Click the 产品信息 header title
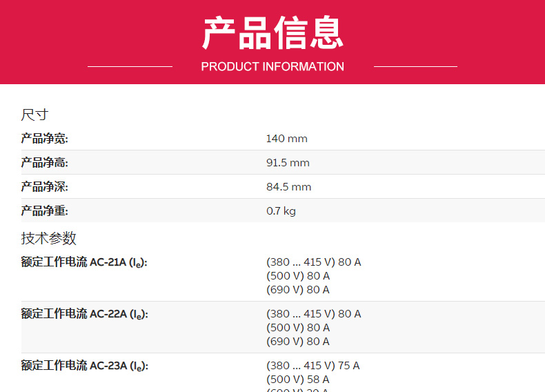This screenshot has height=392, width=545. click(x=272, y=33)
